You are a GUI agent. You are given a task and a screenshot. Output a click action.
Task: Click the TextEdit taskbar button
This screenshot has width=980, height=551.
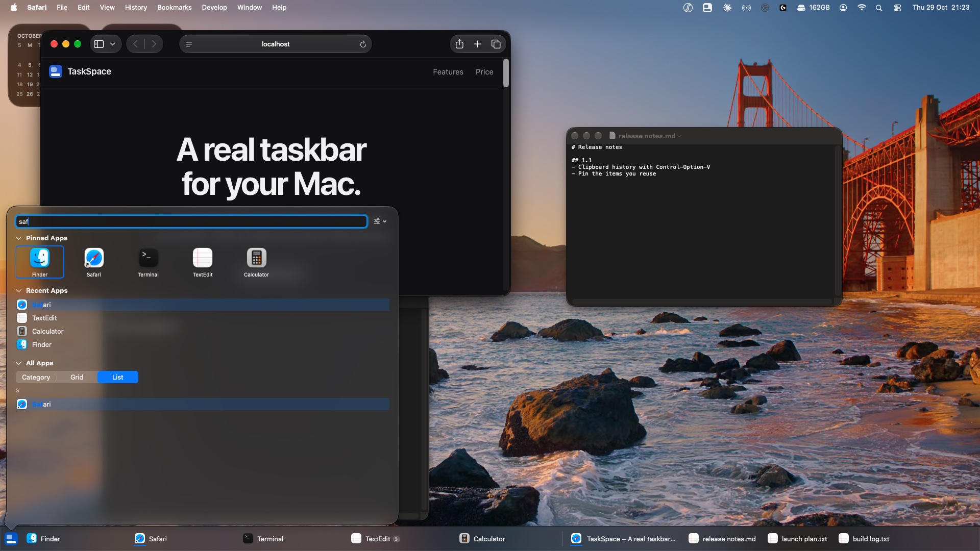coord(375,539)
